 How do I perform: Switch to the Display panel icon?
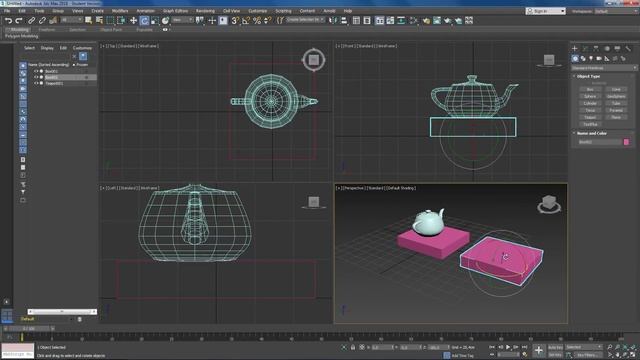(x=617, y=48)
